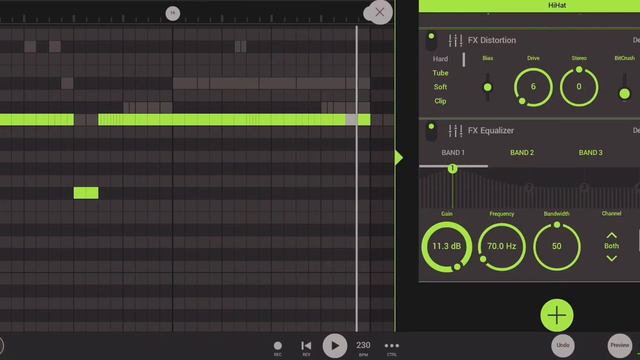Close the piano roll editor
The height and width of the screenshot is (360, 640).
point(379,12)
